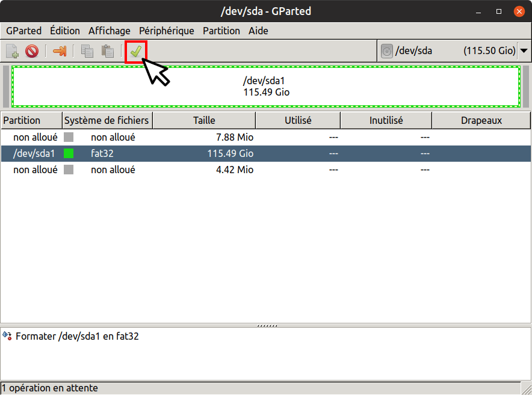Open the GParted menu
Screen dimensions: 532x395
(23, 31)
